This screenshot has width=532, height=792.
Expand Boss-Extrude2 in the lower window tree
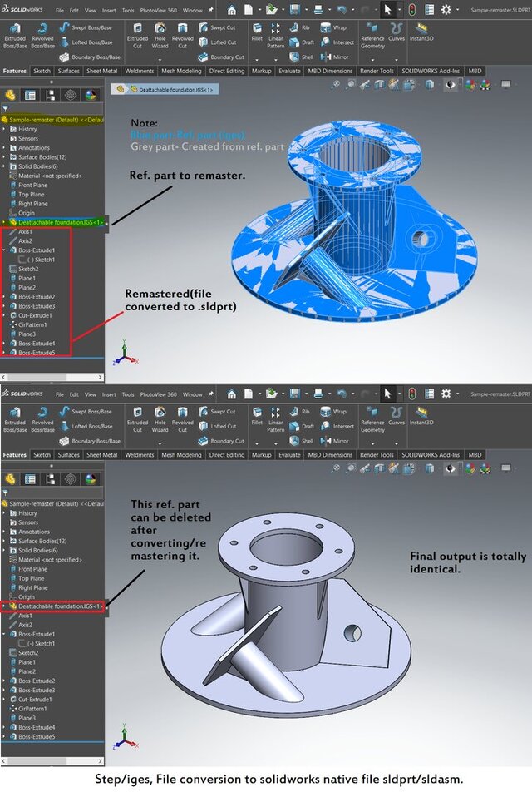(x=4, y=681)
